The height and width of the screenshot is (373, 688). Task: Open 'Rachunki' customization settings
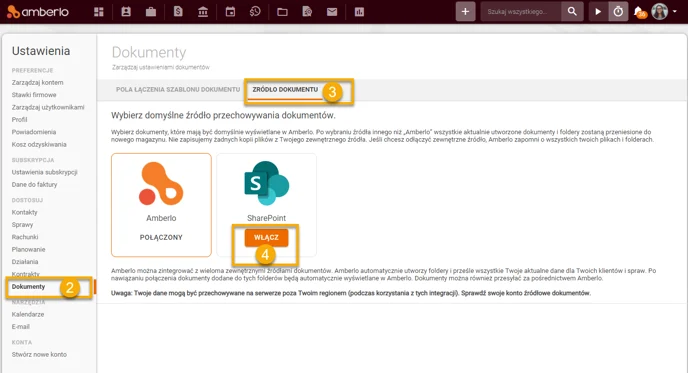click(x=25, y=237)
